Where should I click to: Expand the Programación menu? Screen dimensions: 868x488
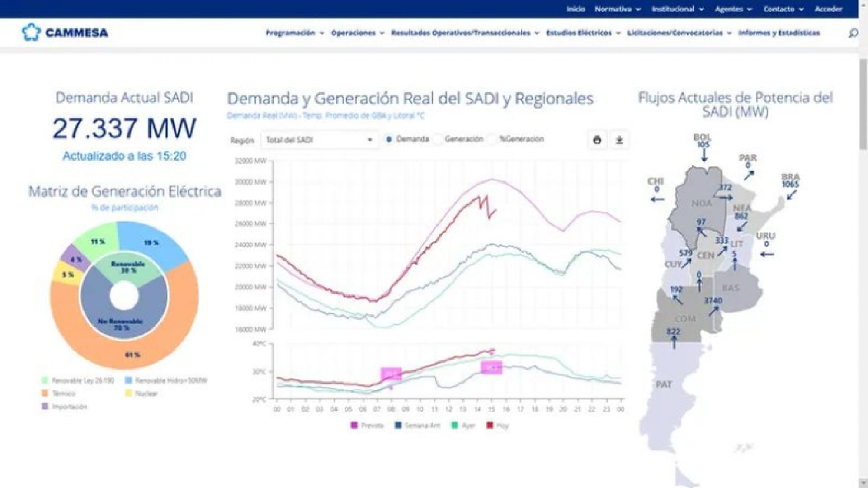point(295,33)
